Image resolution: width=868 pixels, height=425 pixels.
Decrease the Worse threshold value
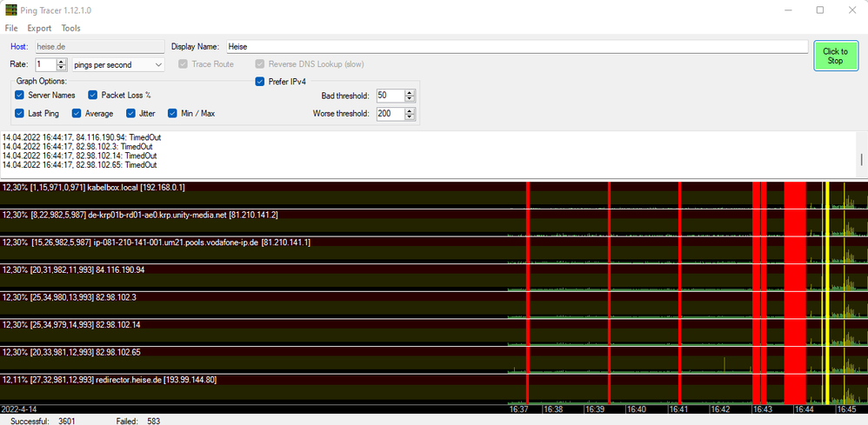(x=410, y=117)
